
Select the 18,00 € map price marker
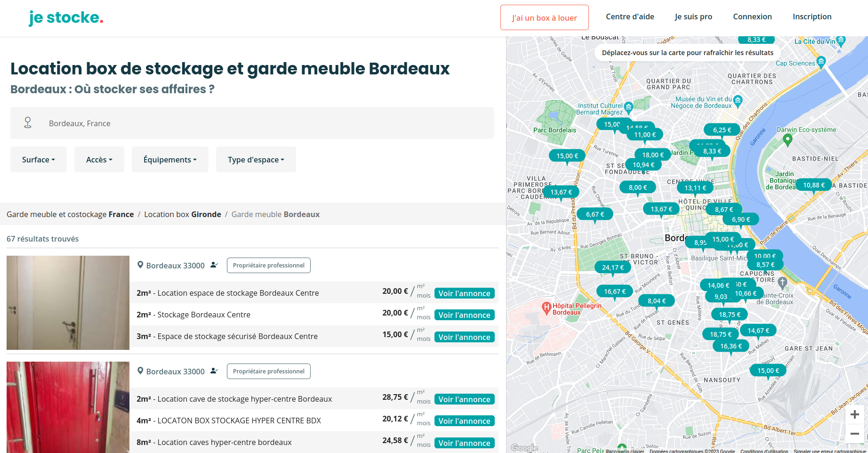(653, 155)
